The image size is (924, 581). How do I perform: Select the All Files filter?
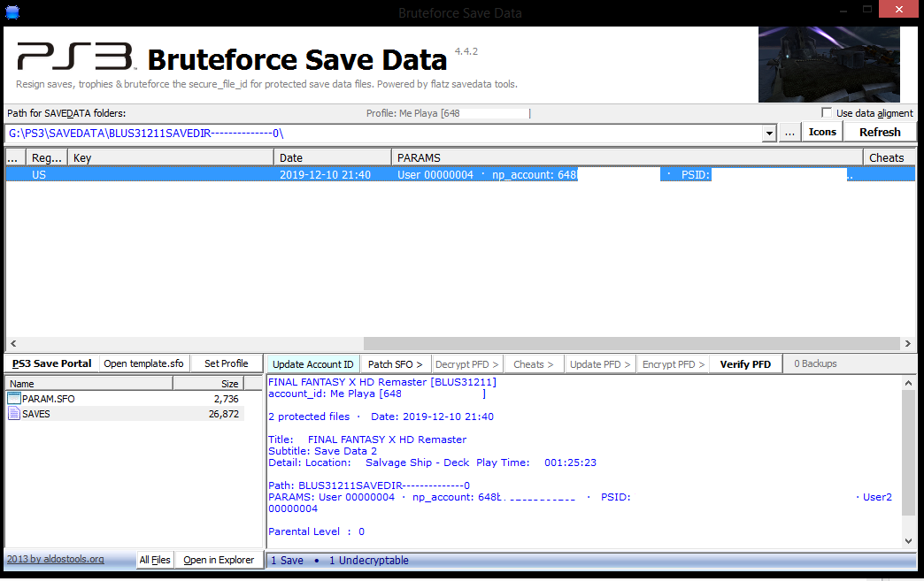pyautogui.click(x=155, y=560)
